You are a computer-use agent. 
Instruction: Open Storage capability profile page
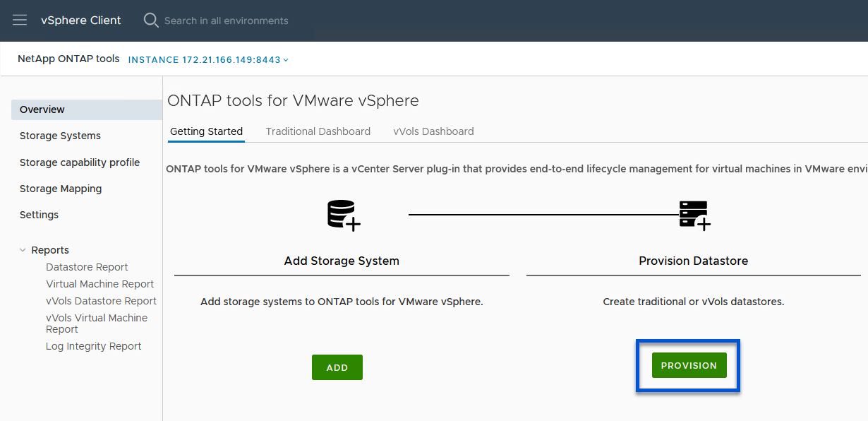[x=80, y=162]
